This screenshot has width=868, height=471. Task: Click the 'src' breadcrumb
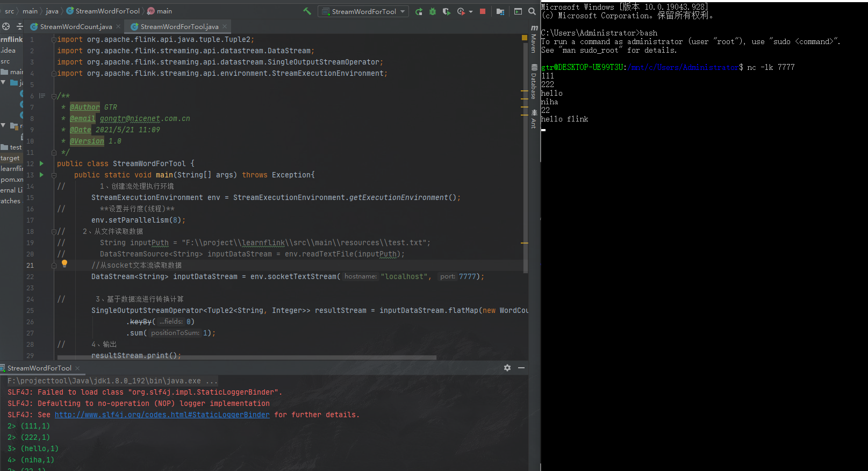[x=9, y=11]
